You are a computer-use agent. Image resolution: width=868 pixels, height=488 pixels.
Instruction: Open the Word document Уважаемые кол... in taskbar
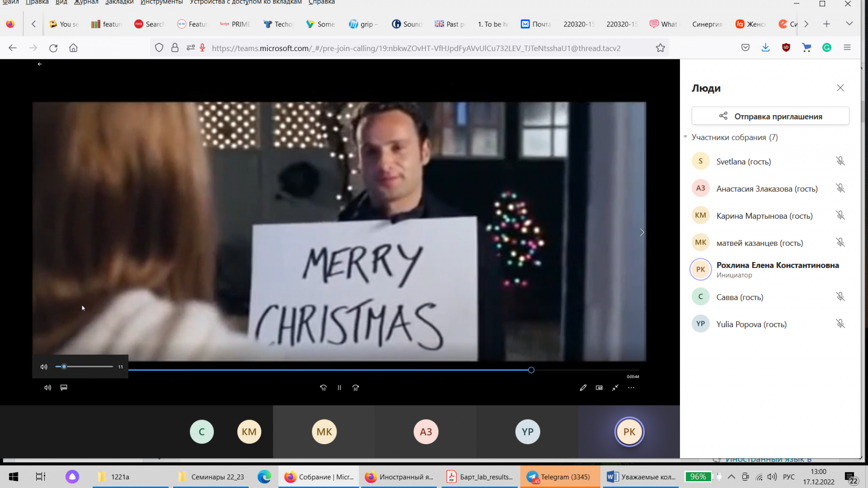coord(641,476)
